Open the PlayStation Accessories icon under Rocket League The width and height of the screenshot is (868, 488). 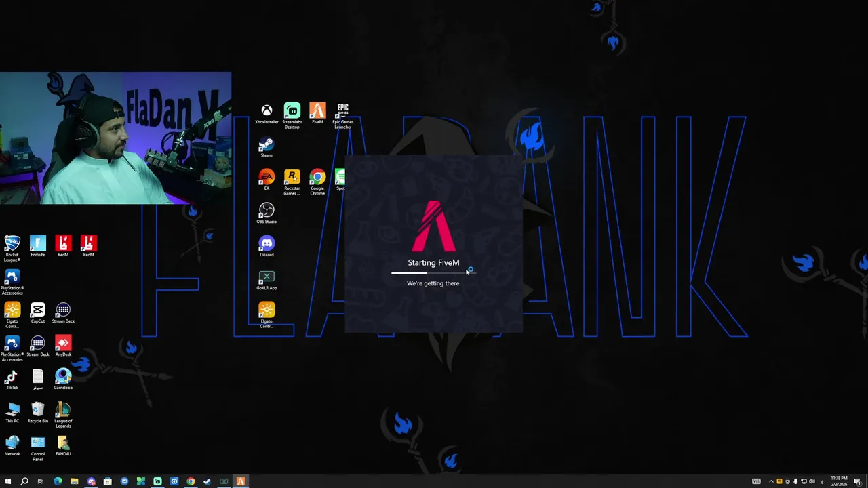[12, 281]
